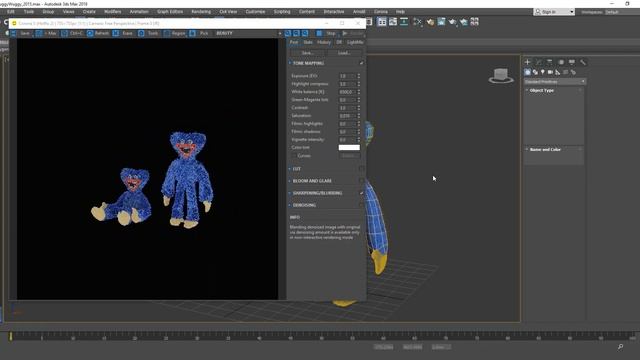
Task: Open the Create tab in command panel
Action: 527,62
